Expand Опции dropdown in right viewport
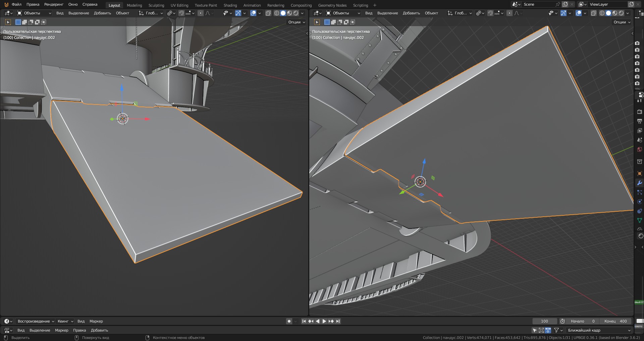The width and height of the screenshot is (644, 341). click(622, 22)
